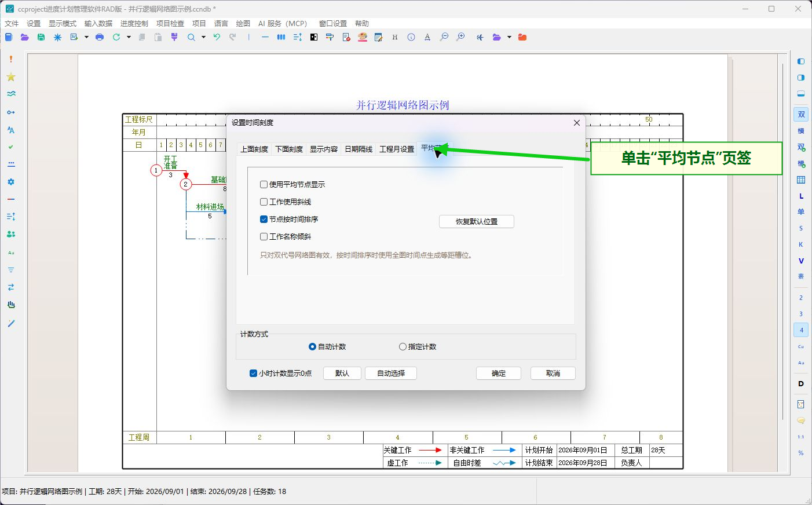Click node 2 circle in the network diagram

(185, 184)
